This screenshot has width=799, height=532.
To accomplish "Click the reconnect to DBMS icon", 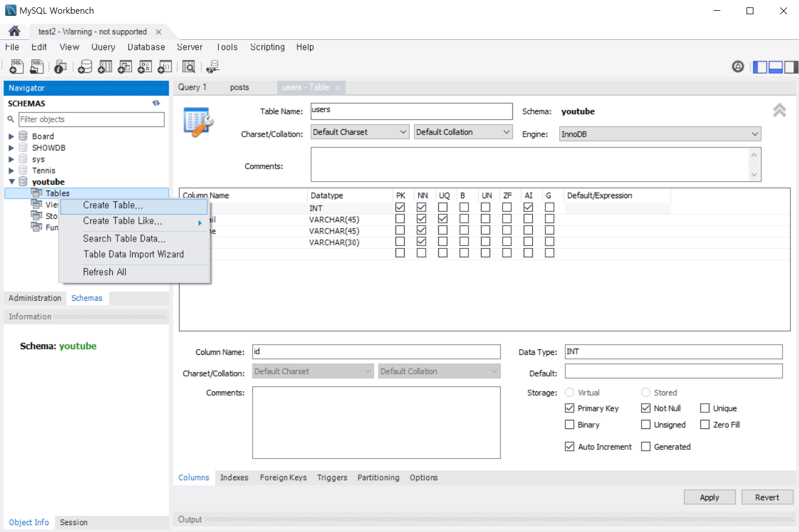I will pos(213,67).
